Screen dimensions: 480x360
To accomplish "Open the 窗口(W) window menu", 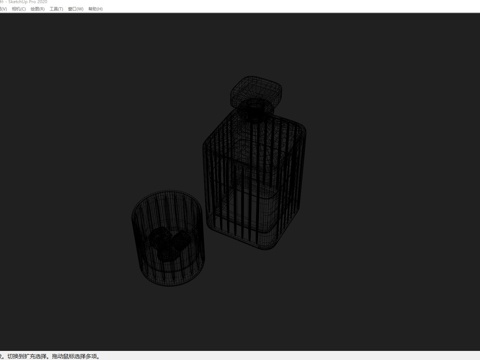I will [x=76, y=9].
